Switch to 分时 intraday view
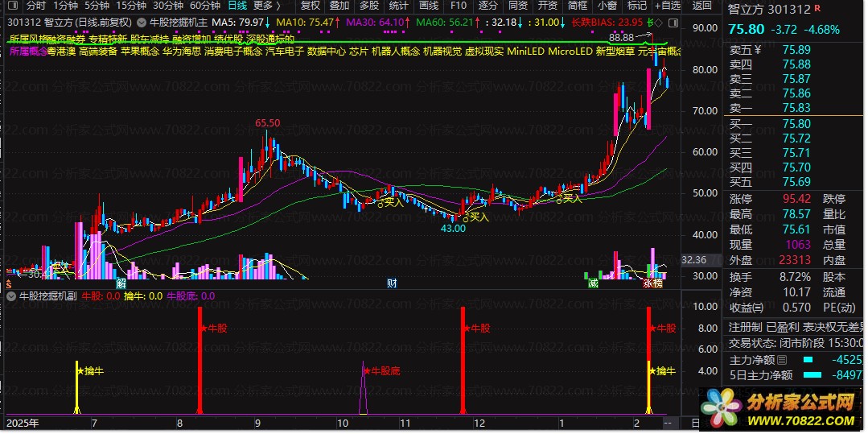Screen dimensions: 868x434 [x=36, y=6]
